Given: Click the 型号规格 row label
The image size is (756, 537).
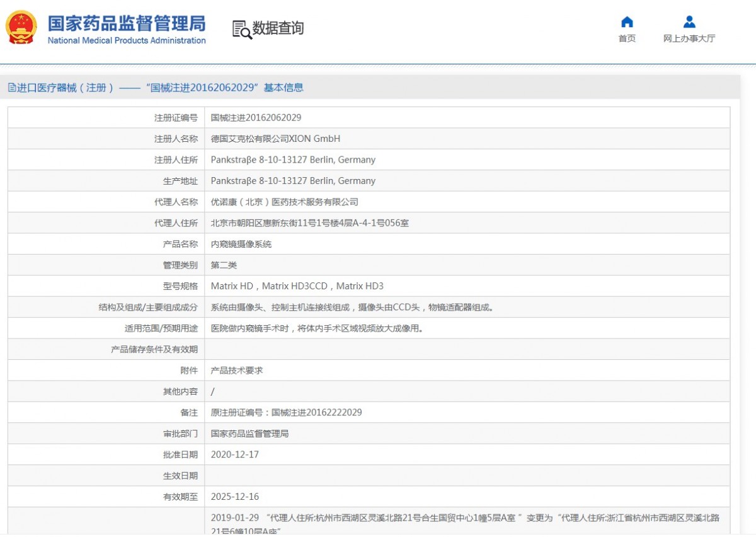Looking at the screenshot, I should click(180, 286).
